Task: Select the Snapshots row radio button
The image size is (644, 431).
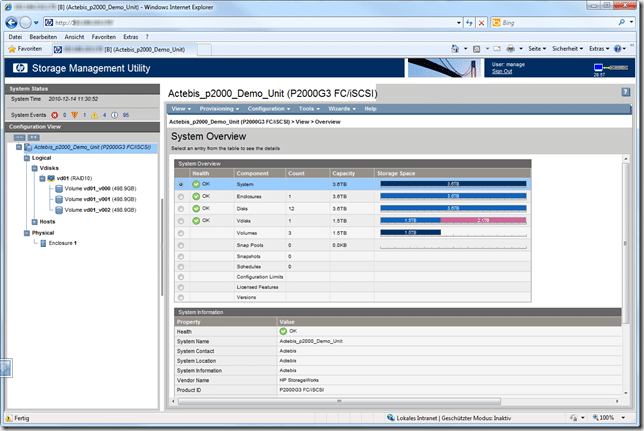Action: (x=181, y=256)
